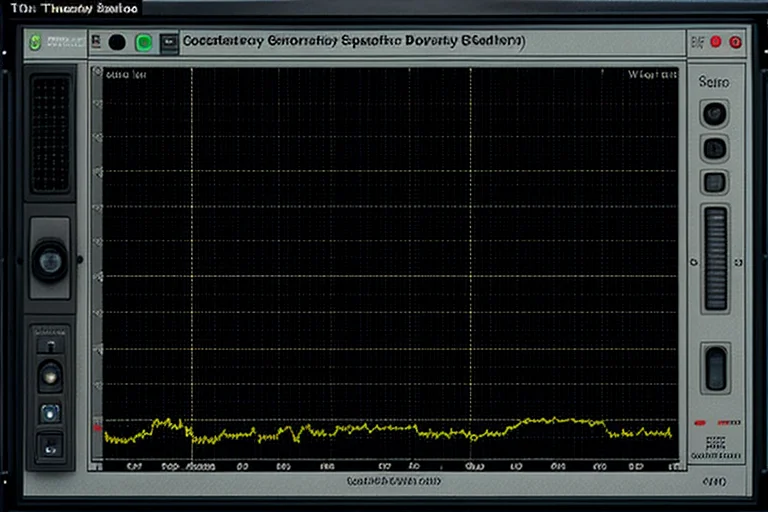Viewport: 768px width, 512px height.
Task: Click the small square button above the vertical wheel
Action: tap(715, 183)
